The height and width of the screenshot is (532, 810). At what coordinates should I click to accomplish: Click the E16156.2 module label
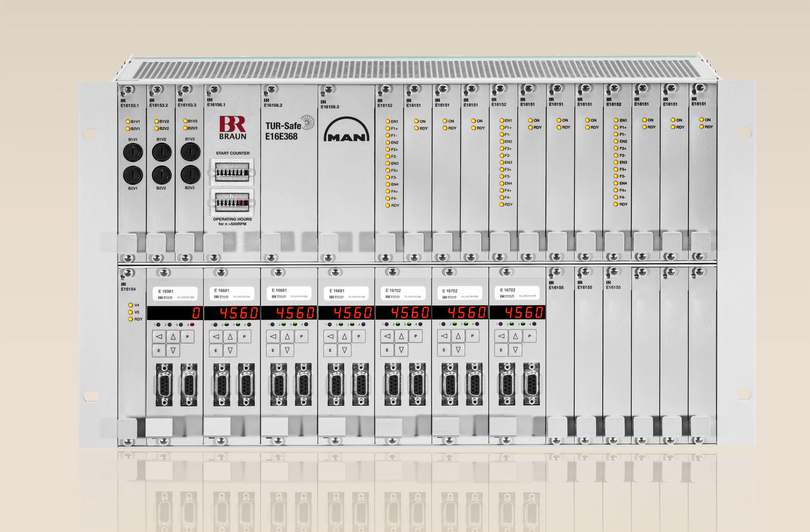coord(273,105)
